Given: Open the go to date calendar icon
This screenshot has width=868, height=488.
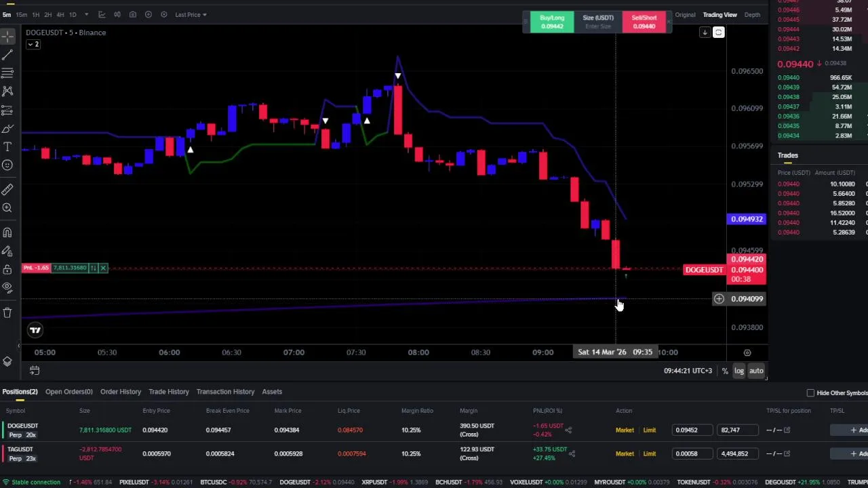Looking at the screenshot, I should click(35, 371).
